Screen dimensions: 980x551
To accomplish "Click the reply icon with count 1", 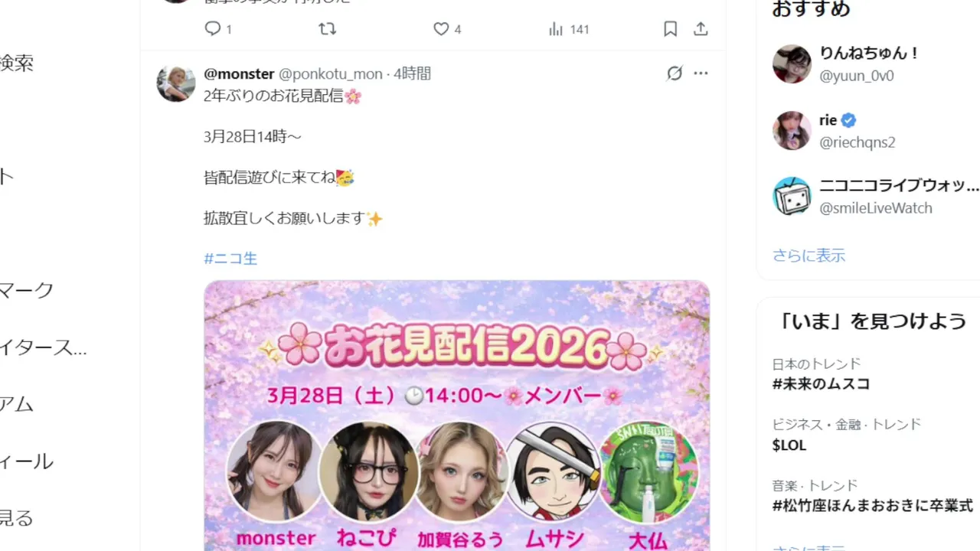I will pos(213,29).
